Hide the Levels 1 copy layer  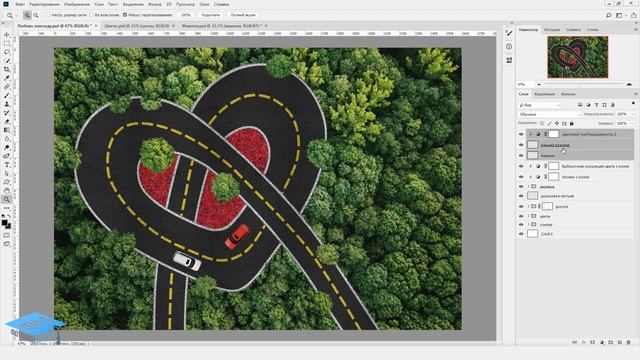coord(521,177)
